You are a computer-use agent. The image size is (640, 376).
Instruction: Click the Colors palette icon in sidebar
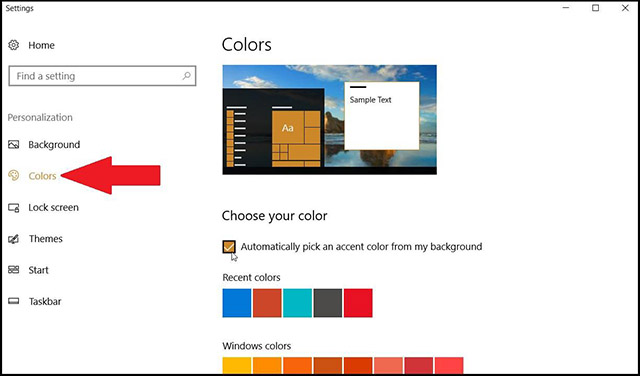point(13,176)
